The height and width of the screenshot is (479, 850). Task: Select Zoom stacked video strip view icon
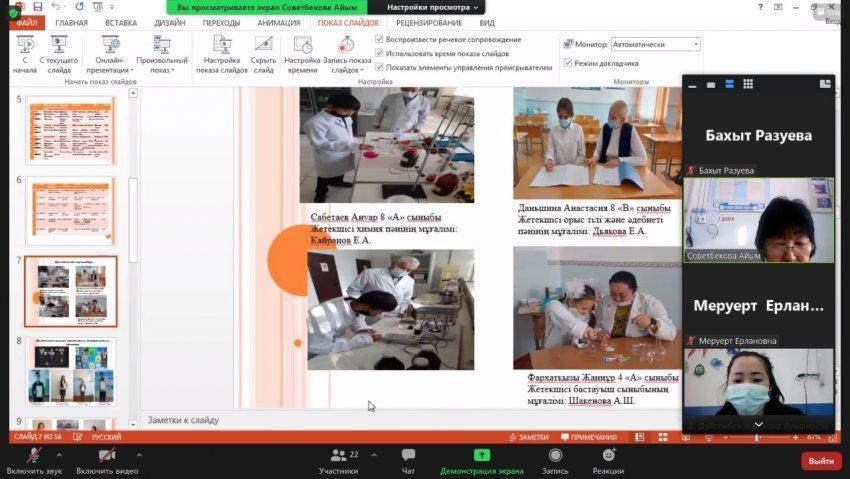point(729,85)
